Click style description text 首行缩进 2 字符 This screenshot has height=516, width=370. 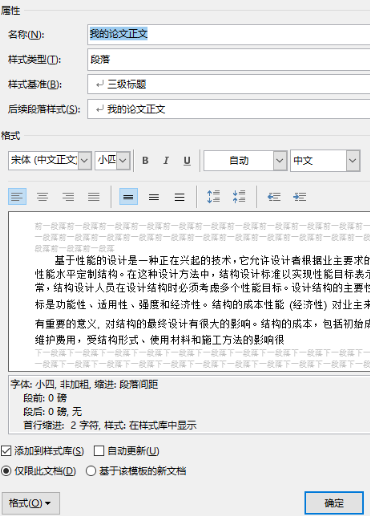click(x=60, y=425)
